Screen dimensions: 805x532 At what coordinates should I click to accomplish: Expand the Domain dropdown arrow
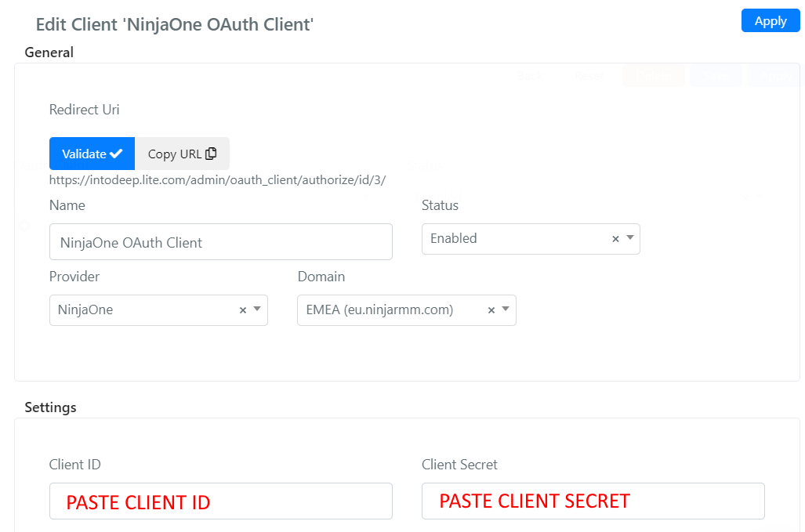click(506, 309)
